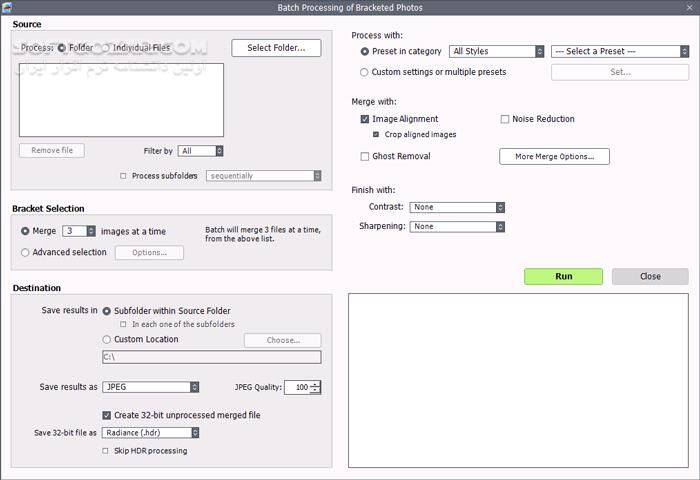The width and height of the screenshot is (700, 480).
Task: Open the Select a Preset dropdown
Action: tap(619, 51)
